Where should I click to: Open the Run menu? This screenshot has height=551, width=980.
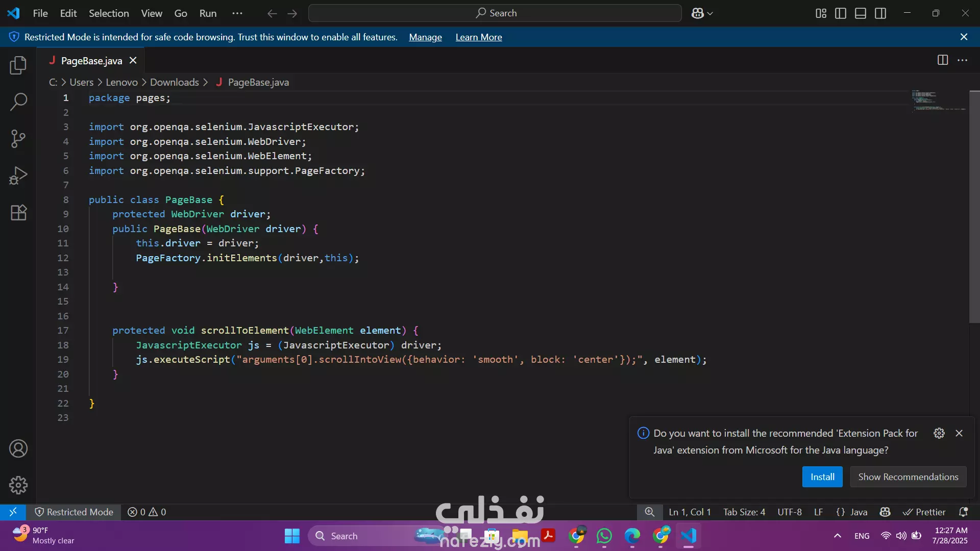[208, 13]
